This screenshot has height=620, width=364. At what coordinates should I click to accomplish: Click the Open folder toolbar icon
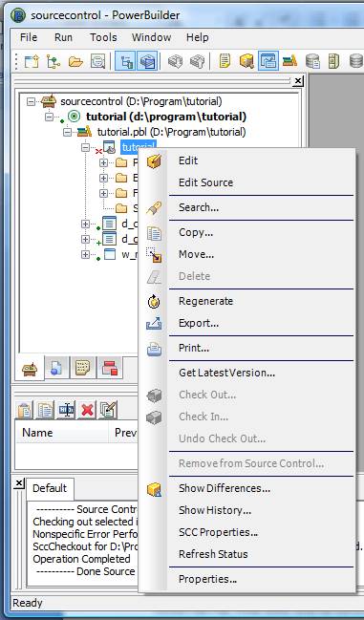coord(75,61)
